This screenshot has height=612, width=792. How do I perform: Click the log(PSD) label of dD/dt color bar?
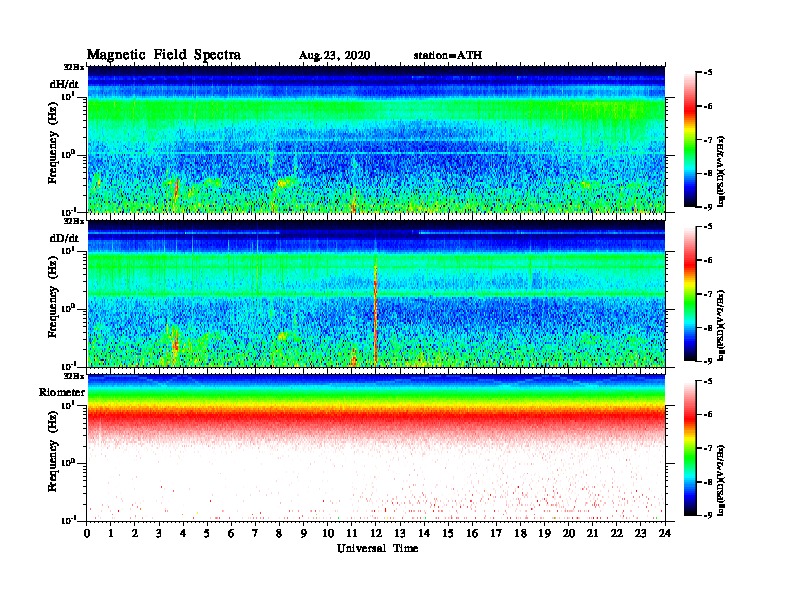(x=721, y=325)
